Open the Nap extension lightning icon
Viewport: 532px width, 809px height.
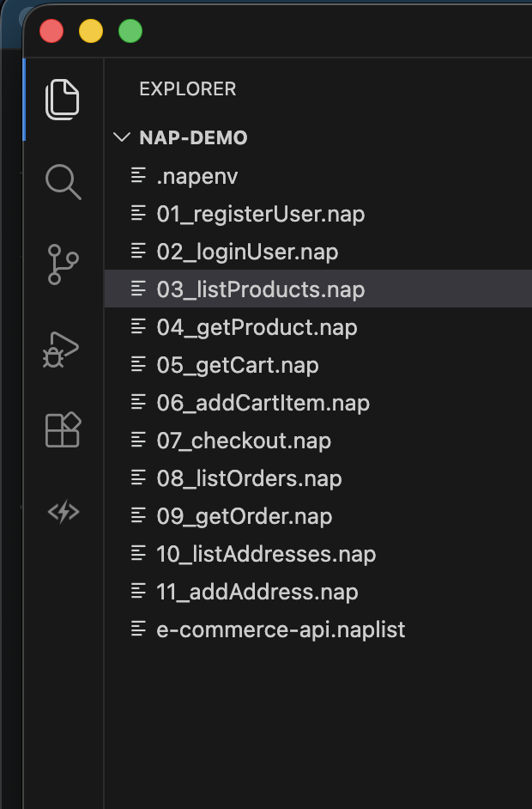(63, 512)
